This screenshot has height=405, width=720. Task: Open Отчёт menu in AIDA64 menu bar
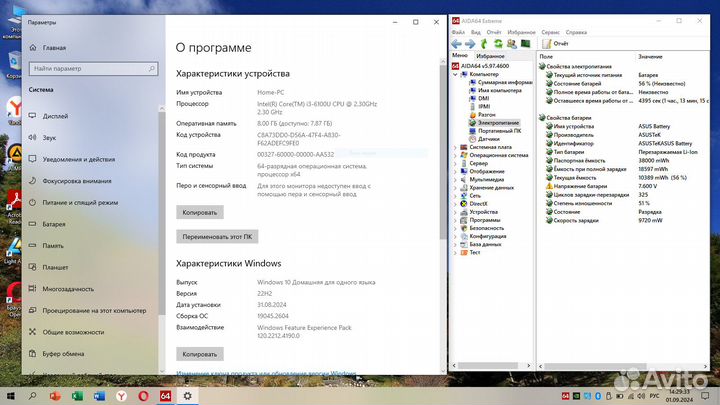coord(494,32)
